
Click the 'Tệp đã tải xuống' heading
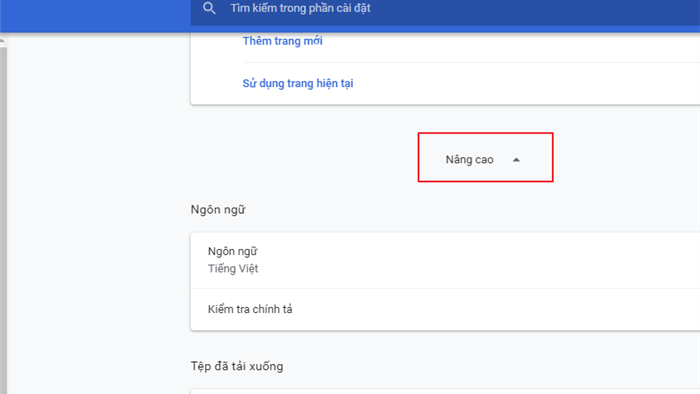[x=237, y=366]
